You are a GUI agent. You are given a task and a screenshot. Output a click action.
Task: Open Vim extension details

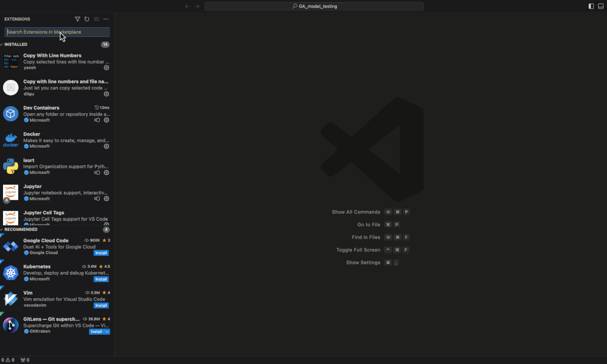pyautogui.click(x=57, y=299)
